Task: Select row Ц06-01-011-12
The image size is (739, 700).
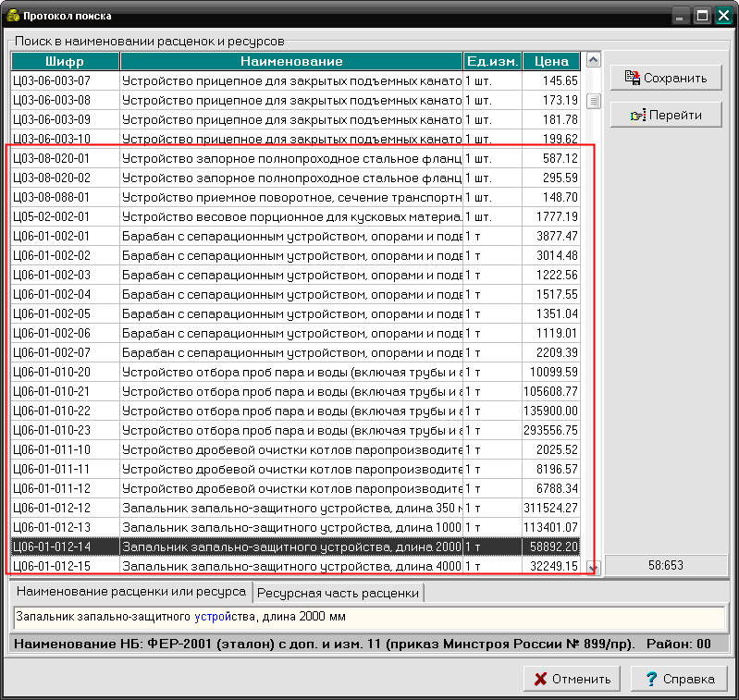Action: 295,489
